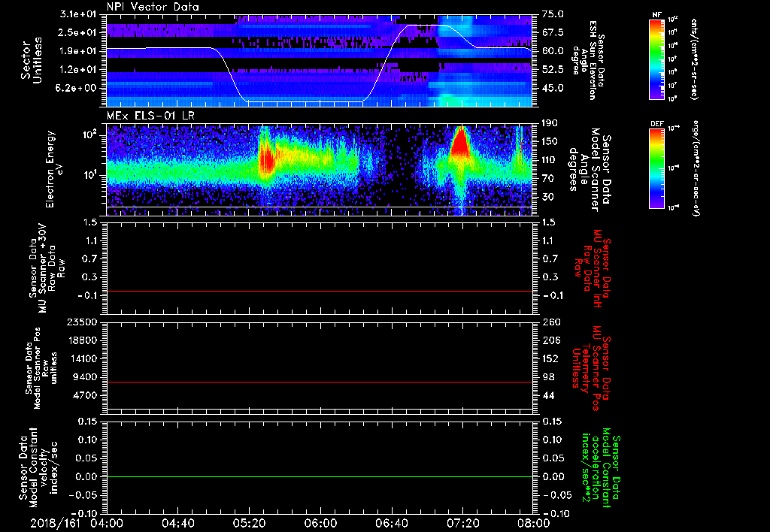770x532 pixels.
Task: Click the red line in the MU Scanner +30V panel
Action: (x=319, y=291)
